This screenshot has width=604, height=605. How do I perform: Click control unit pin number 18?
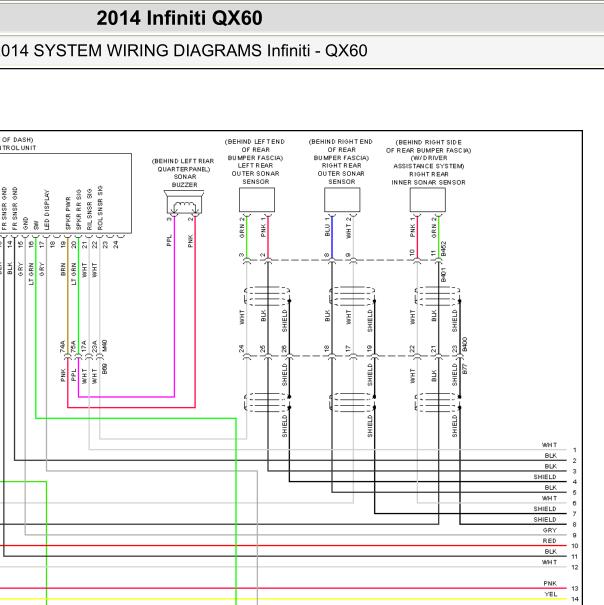click(x=52, y=244)
